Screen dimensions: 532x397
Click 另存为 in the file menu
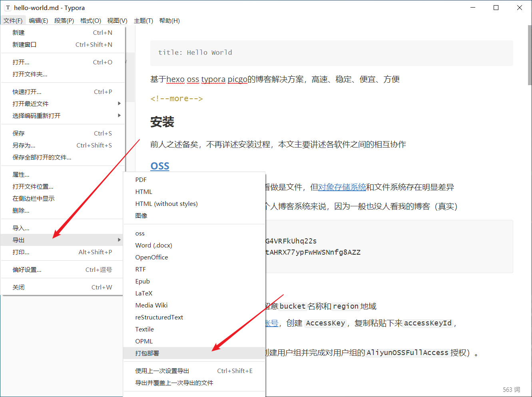tap(24, 146)
